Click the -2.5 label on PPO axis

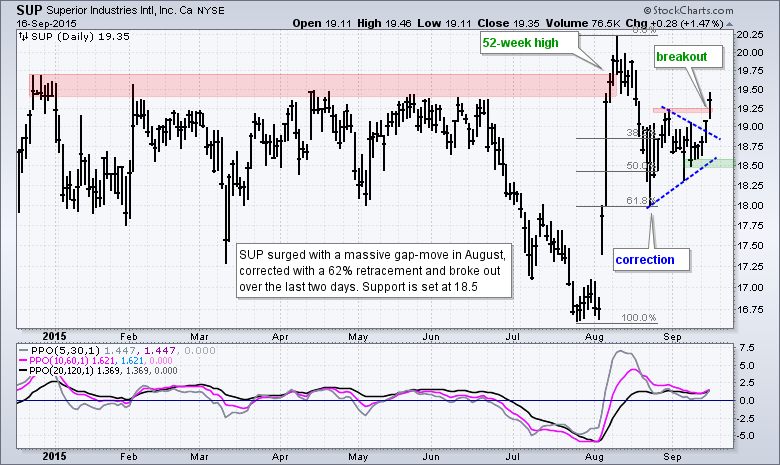click(745, 418)
